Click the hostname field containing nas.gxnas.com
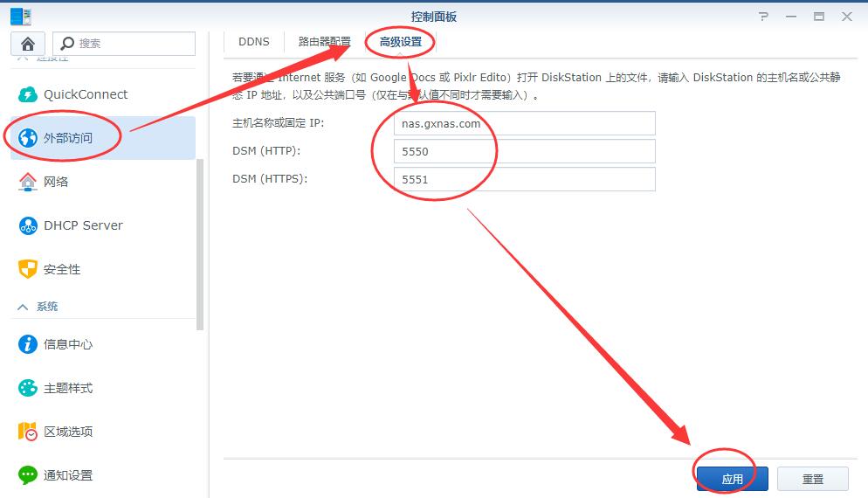868x498 pixels. click(524, 123)
